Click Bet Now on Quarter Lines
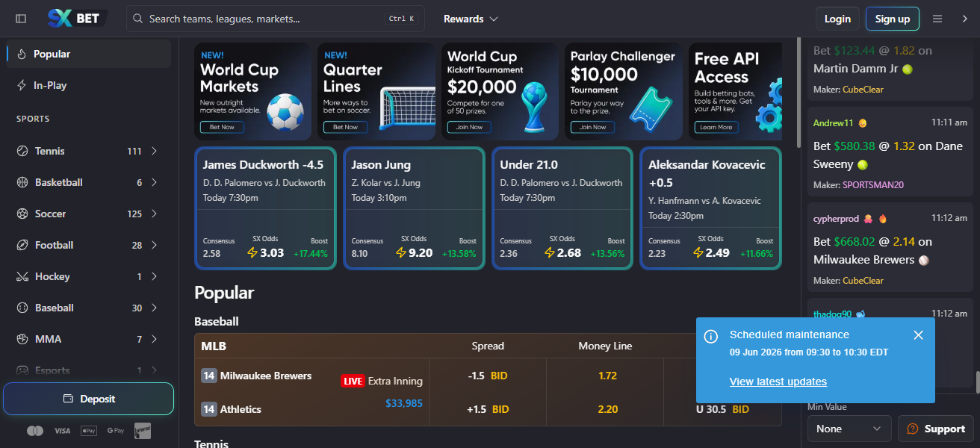The image size is (980, 448). coord(345,127)
